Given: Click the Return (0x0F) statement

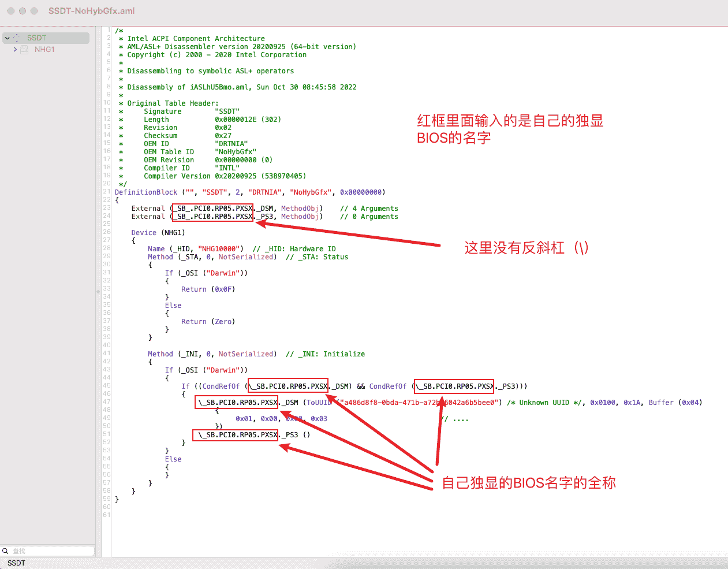Looking at the screenshot, I should click(x=208, y=289).
